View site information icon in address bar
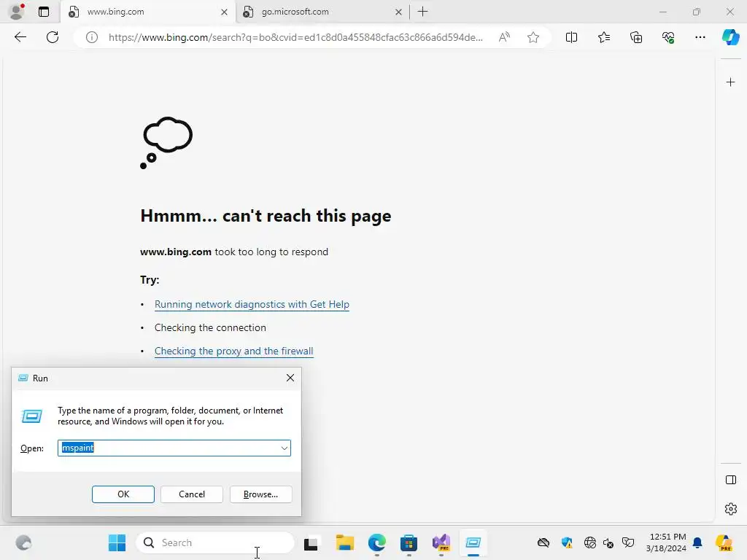The image size is (747, 560). [x=91, y=37]
